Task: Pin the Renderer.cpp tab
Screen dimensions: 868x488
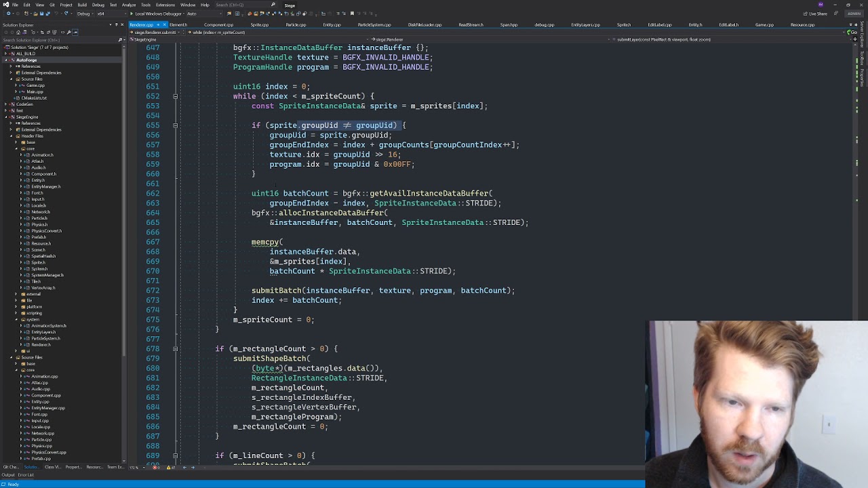Action: coord(158,25)
